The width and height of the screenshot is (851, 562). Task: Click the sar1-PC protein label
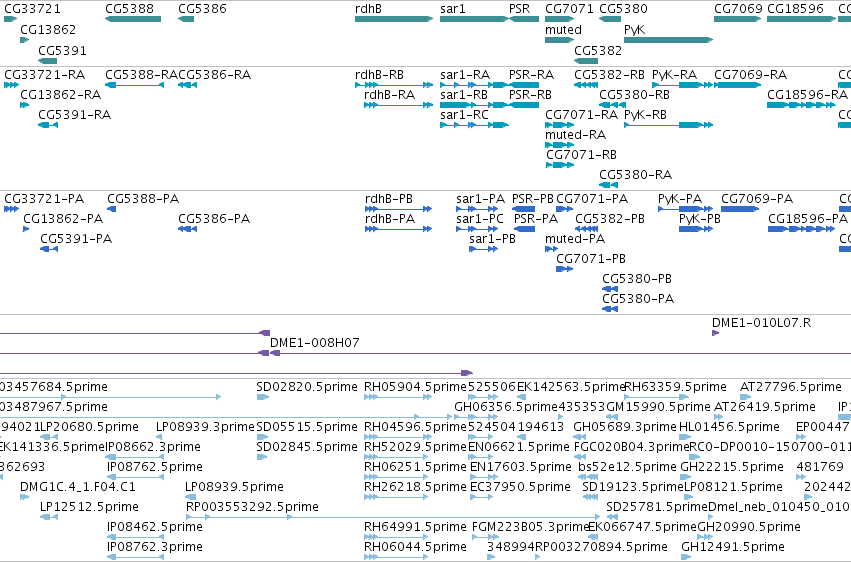(x=480, y=219)
